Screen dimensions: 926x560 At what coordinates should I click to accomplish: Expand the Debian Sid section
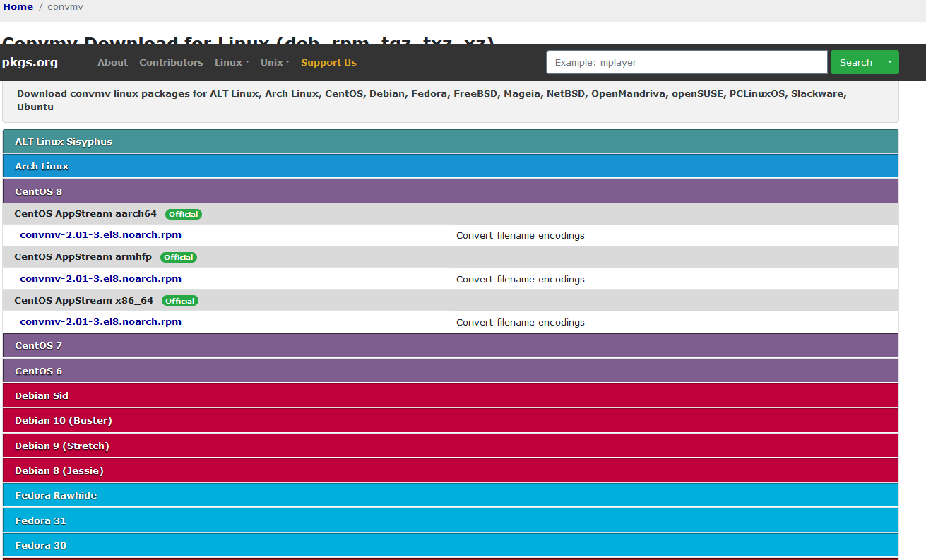click(451, 395)
